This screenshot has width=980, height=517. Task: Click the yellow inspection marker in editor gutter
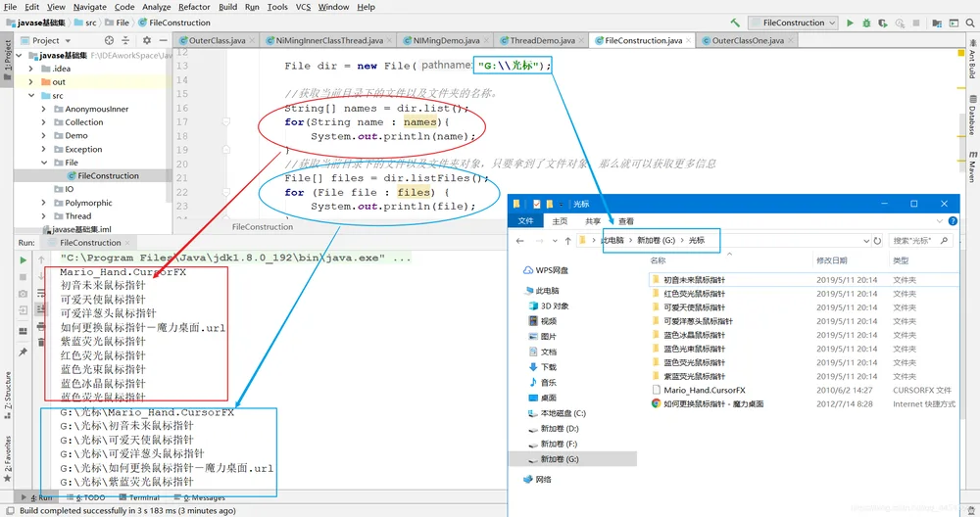(x=961, y=53)
